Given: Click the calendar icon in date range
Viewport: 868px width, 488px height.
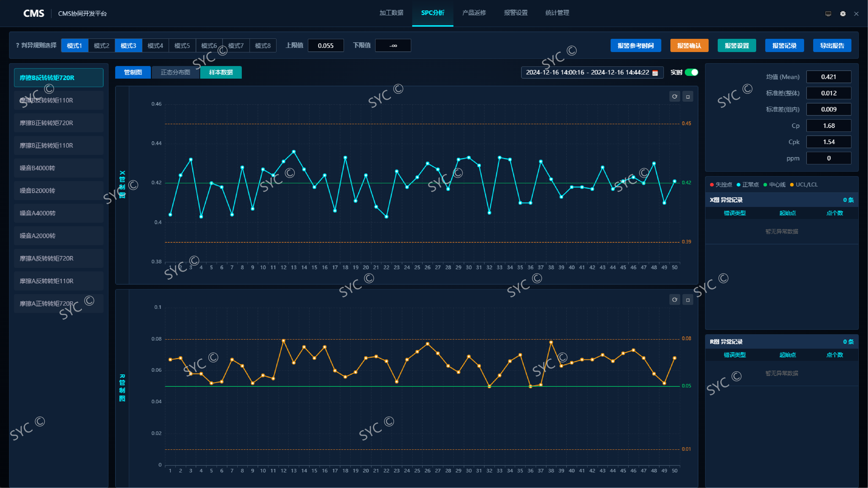Looking at the screenshot, I should [x=655, y=73].
